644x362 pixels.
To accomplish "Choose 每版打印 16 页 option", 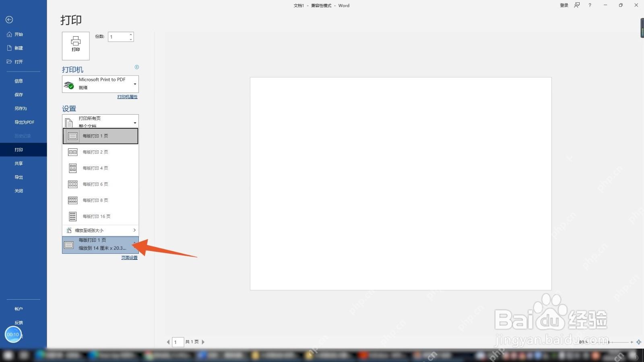I will pyautogui.click(x=100, y=216).
